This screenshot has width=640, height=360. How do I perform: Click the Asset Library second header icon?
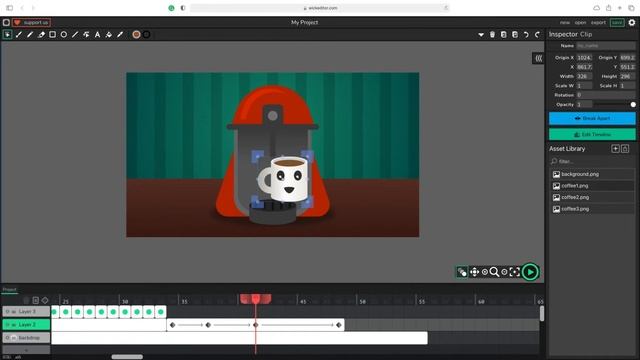(625, 149)
